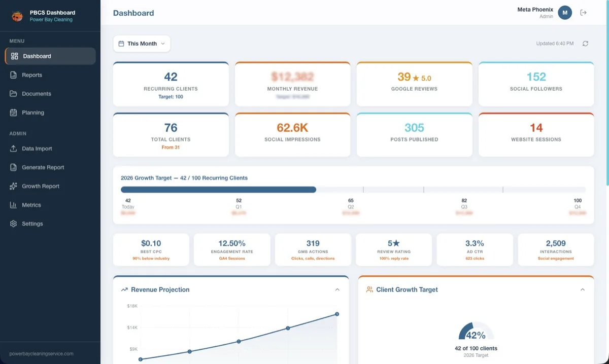Click the Generate Report file icon

[x=13, y=167]
